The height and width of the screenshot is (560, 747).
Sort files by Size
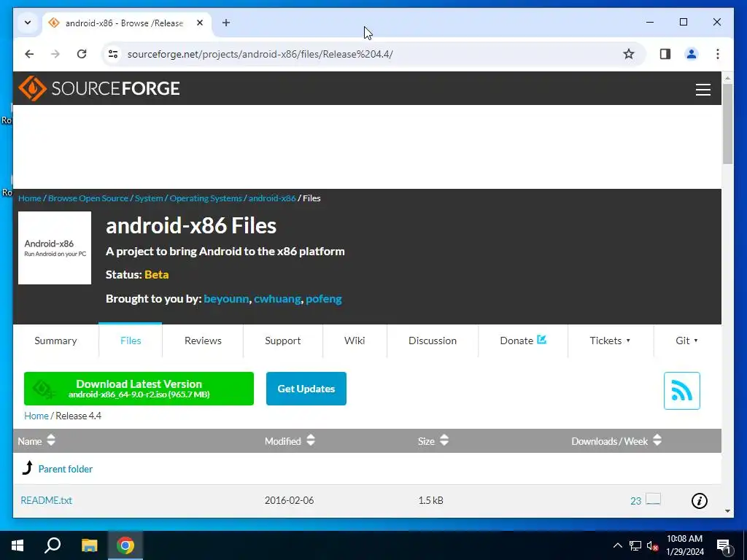click(433, 441)
